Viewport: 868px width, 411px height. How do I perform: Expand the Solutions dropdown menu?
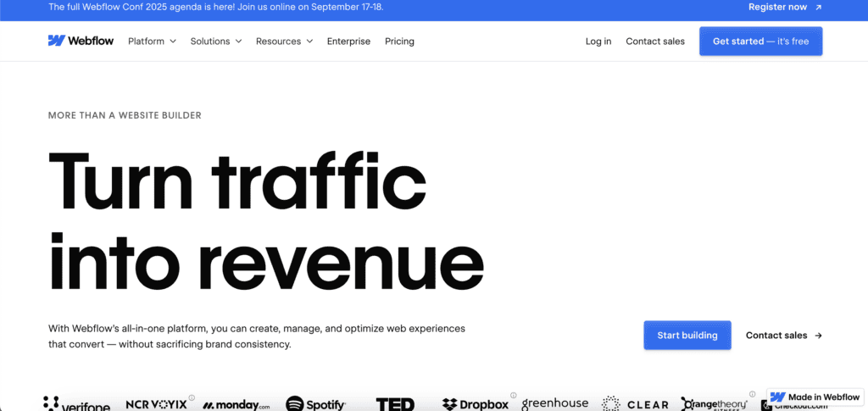(x=216, y=41)
